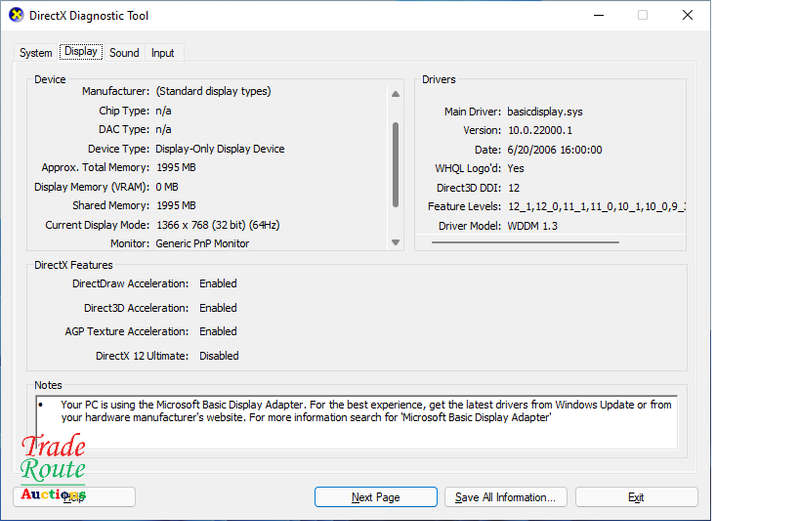Click the version value '10.0.22000.1'
This screenshot has width=800, height=521.
(540, 131)
